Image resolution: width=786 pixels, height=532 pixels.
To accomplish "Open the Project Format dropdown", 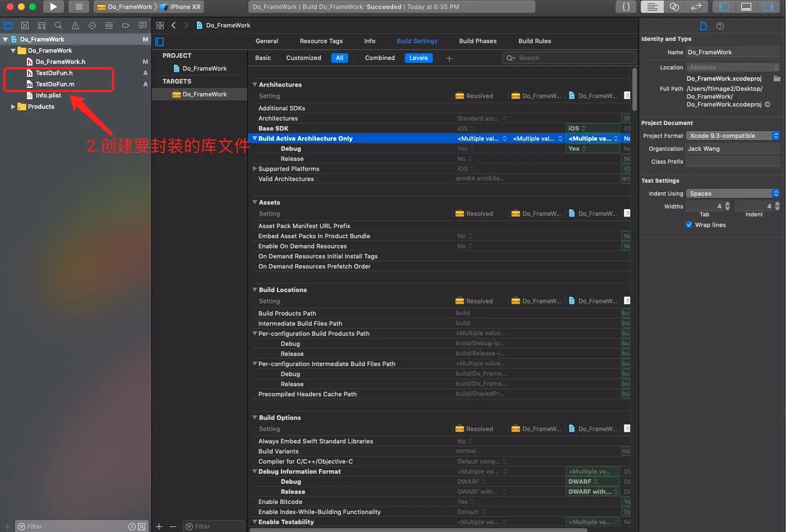I will click(733, 136).
